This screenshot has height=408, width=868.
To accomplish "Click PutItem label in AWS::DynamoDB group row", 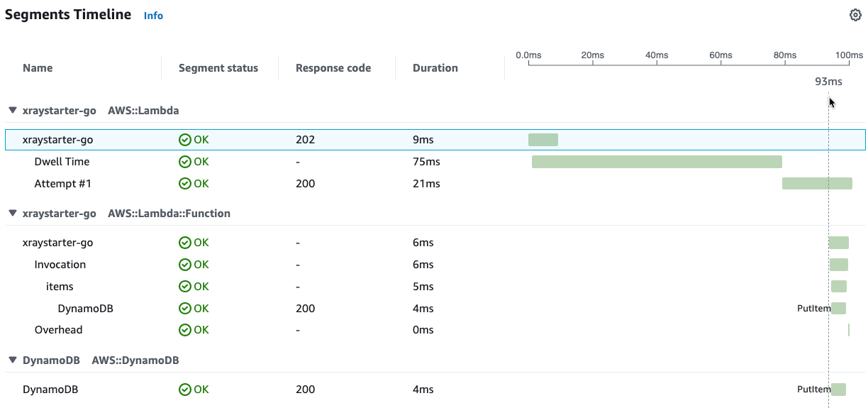I will (813, 390).
